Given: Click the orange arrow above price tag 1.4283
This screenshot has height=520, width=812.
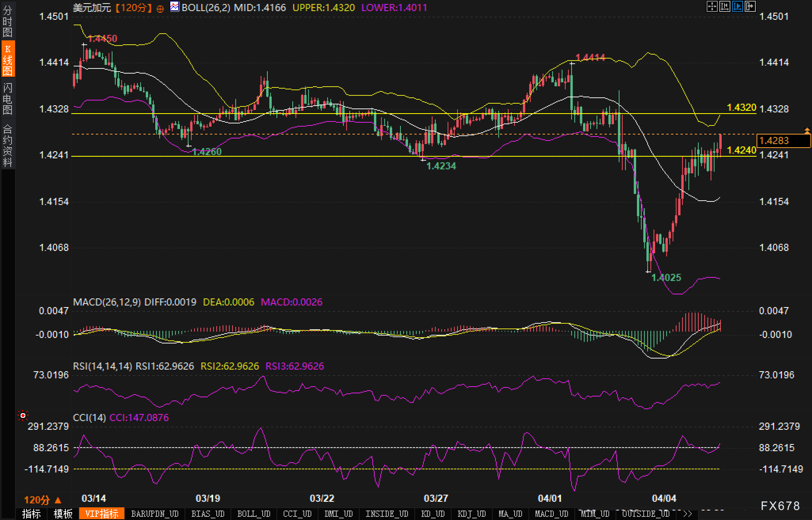Looking at the screenshot, I should coord(807,130).
